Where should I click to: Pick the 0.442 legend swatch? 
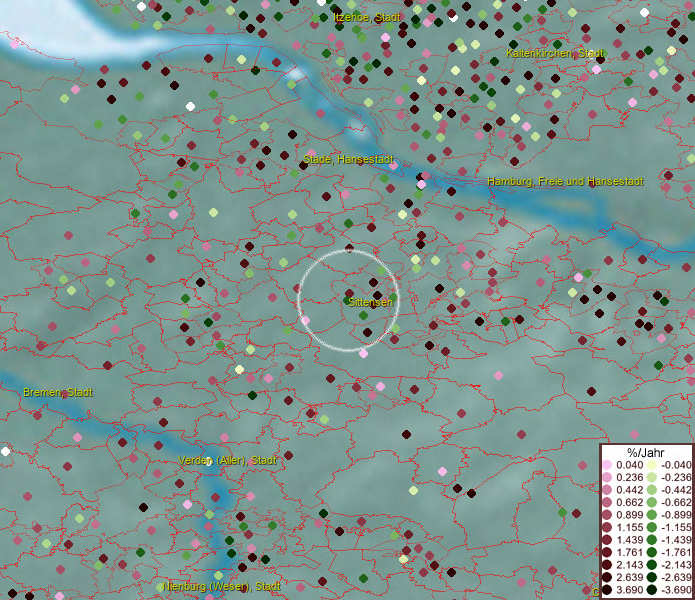607,490
